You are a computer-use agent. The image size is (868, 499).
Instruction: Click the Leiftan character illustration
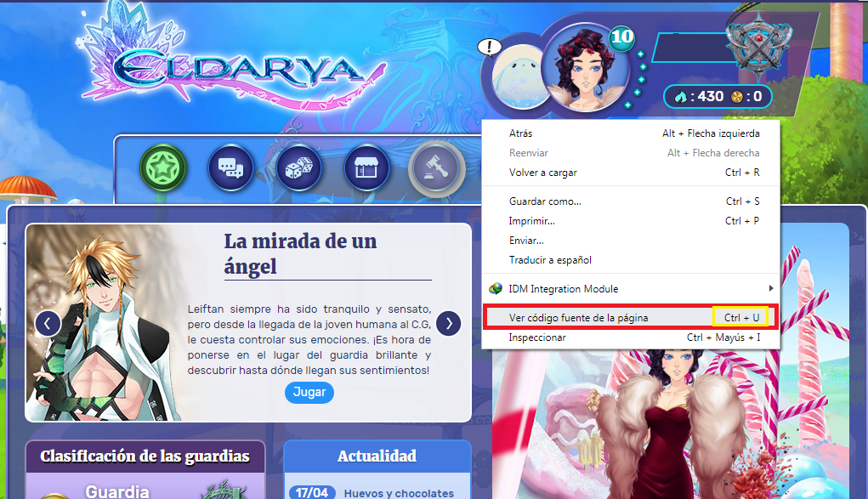click(102, 326)
